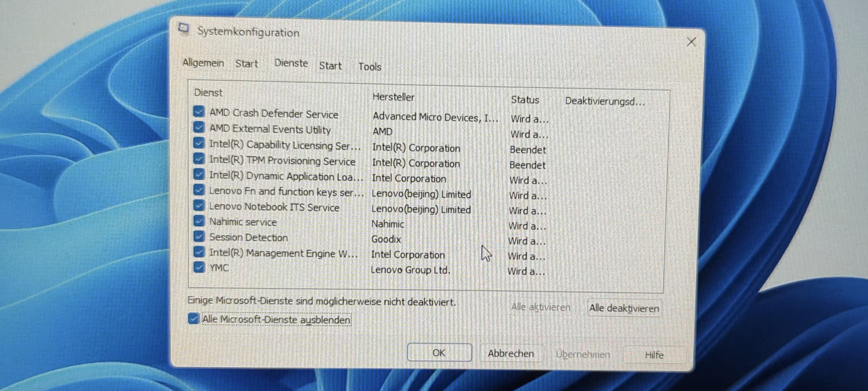Uncheck the YMC service
Image resolution: width=868 pixels, height=391 pixels.
click(x=199, y=267)
